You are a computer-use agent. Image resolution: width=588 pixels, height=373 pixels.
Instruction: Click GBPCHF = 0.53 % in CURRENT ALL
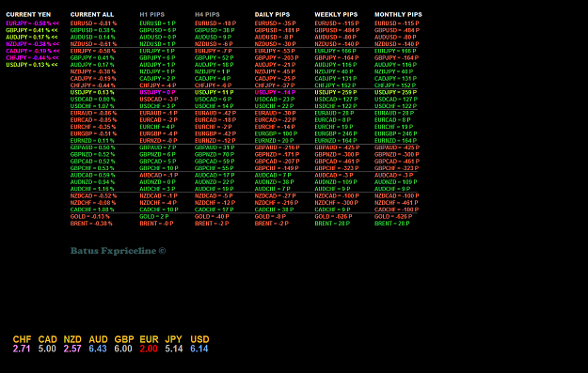[x=92, y=168]
